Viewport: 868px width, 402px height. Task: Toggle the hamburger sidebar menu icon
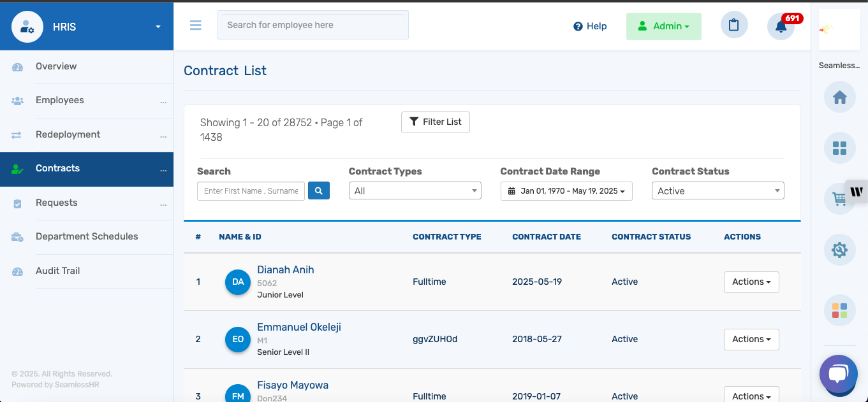tap(196, 25)
